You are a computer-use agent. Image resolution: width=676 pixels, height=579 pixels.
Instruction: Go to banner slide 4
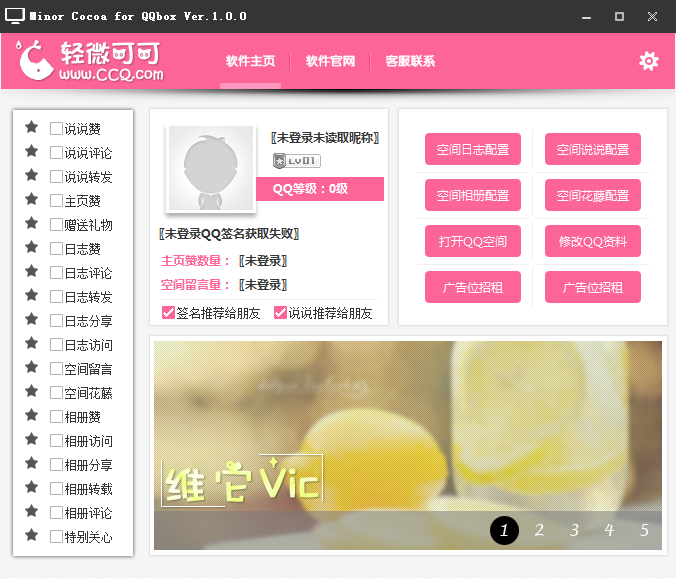pyautogui.click(x=609, y=530)
